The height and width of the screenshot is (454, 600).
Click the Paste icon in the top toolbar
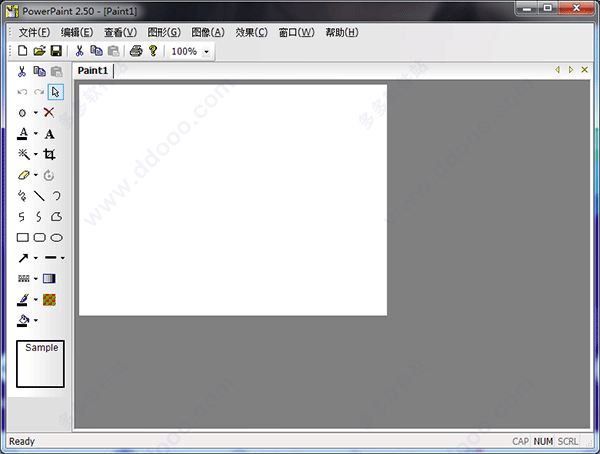(x=113, y=51)
